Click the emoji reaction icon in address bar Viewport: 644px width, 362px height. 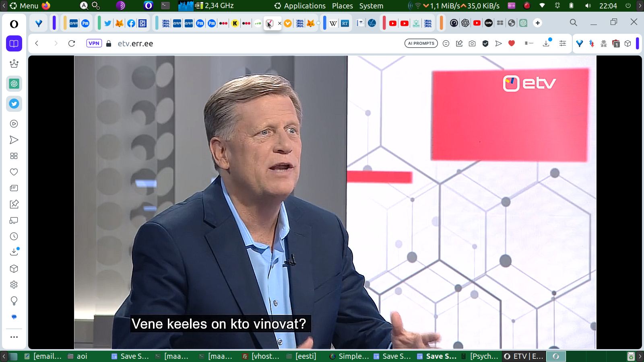click(x=446, y=43)
